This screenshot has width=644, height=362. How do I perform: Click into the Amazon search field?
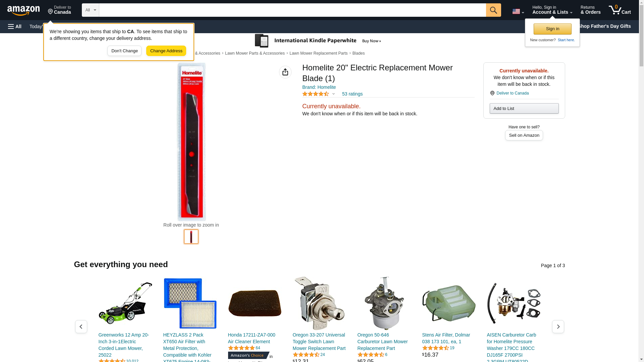point(292,10)
